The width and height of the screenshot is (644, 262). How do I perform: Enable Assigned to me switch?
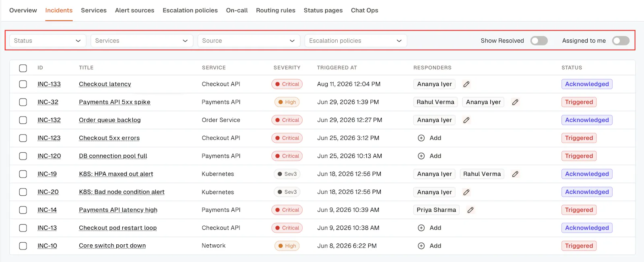click(621, 41)
